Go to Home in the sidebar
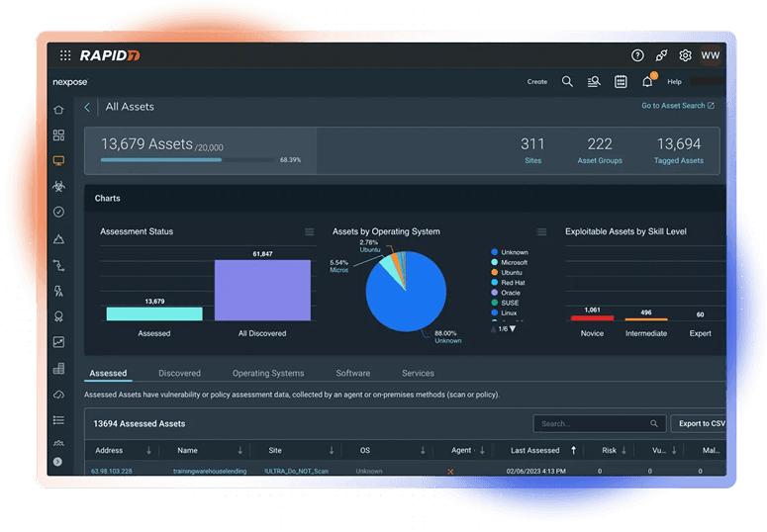 tap(58, 110)
